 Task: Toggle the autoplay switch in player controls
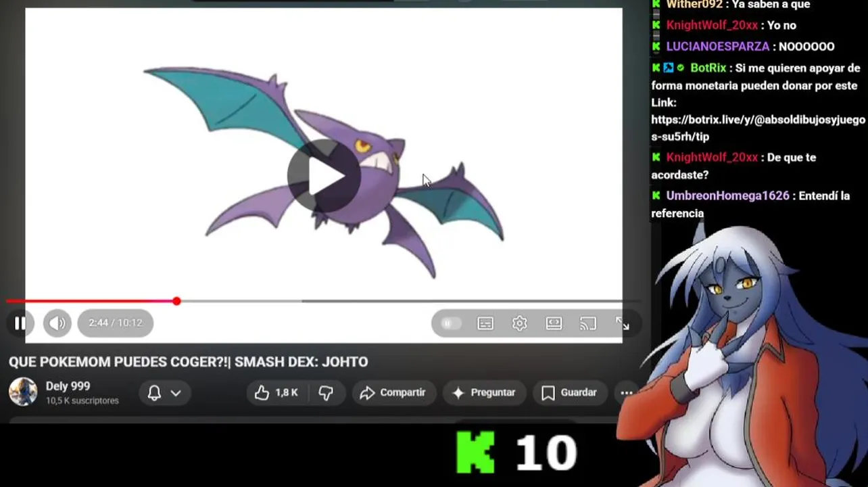pos(451,324)
